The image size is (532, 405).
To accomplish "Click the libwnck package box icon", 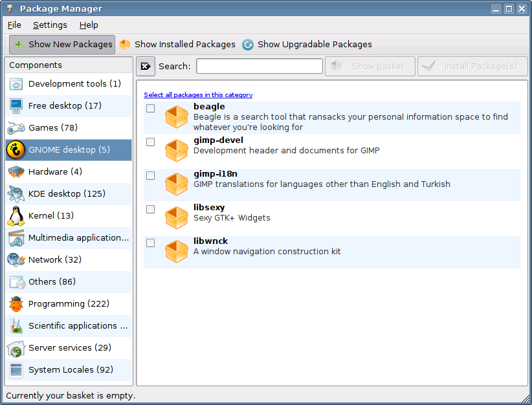I will (x=177, y=251).
